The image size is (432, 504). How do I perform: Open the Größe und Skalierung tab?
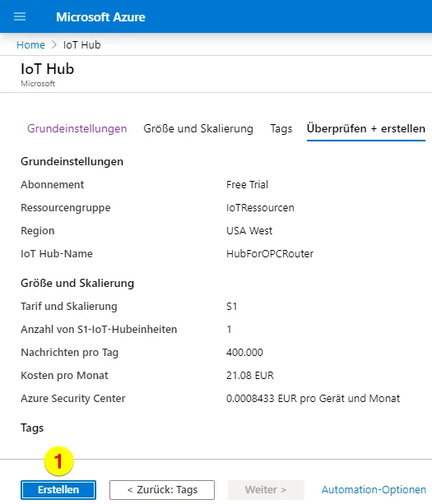pyautogui.click(x=198, y=128)
